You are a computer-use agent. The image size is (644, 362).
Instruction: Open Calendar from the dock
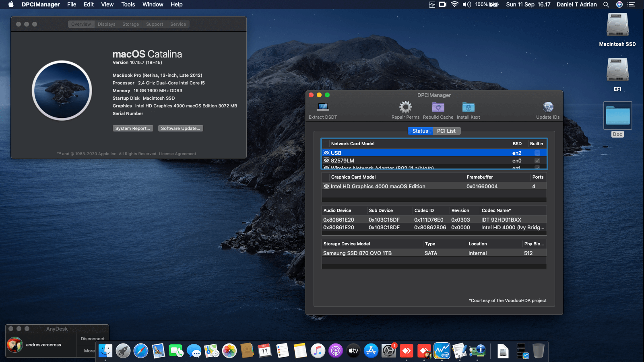pos(265,351)
